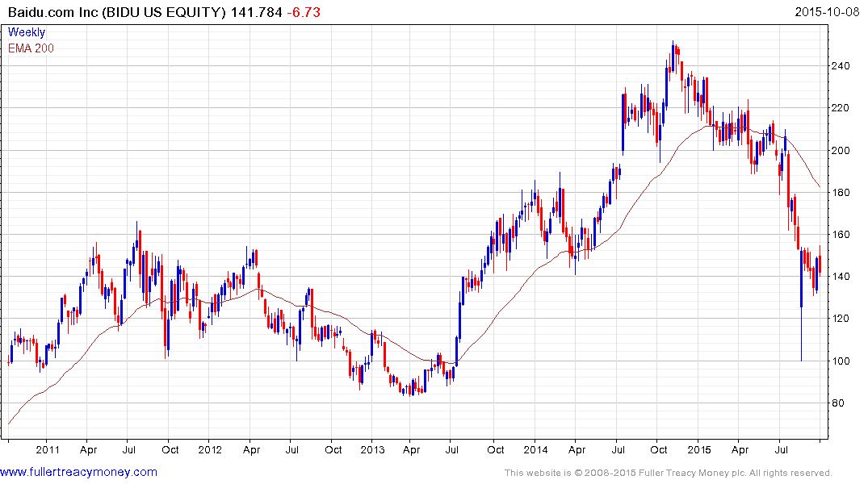868x484 pixels.
Task: Select the 100 price axis label
Action: pyautogui.click(x=844, y=361)
